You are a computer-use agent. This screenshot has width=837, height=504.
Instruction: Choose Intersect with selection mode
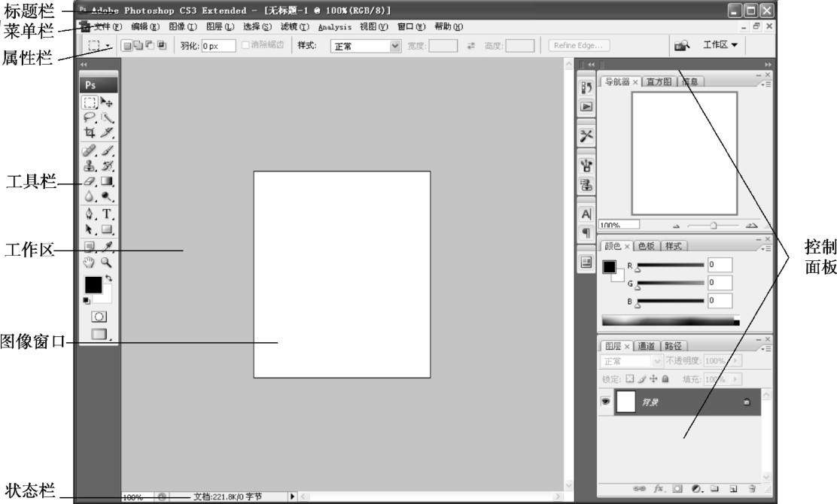pos(162,46)
